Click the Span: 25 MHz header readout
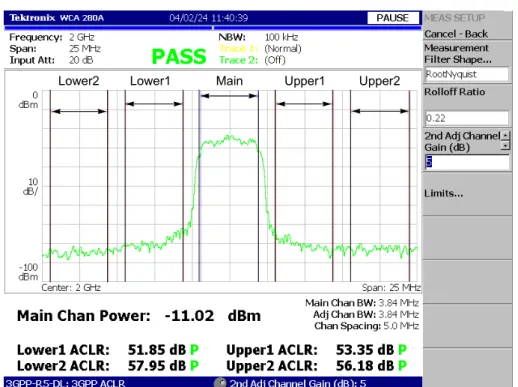This screenshot has width=518, height=387. (x=55, y=49)
